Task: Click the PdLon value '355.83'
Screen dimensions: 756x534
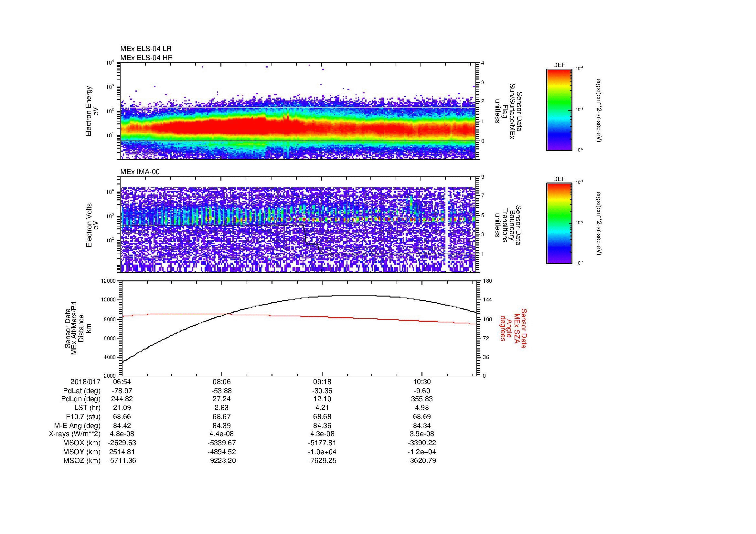Action: (x=422, y=399)
